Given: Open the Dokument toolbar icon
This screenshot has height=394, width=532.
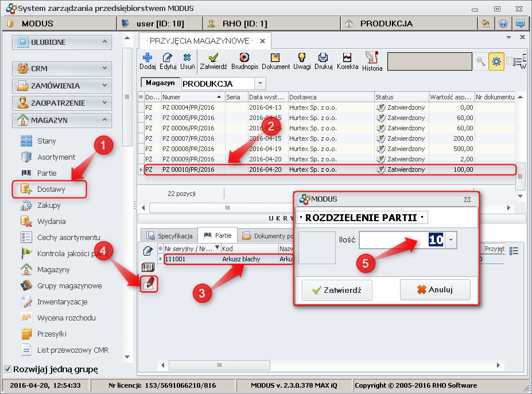Looking at the screenshot, I should point(275,61).
